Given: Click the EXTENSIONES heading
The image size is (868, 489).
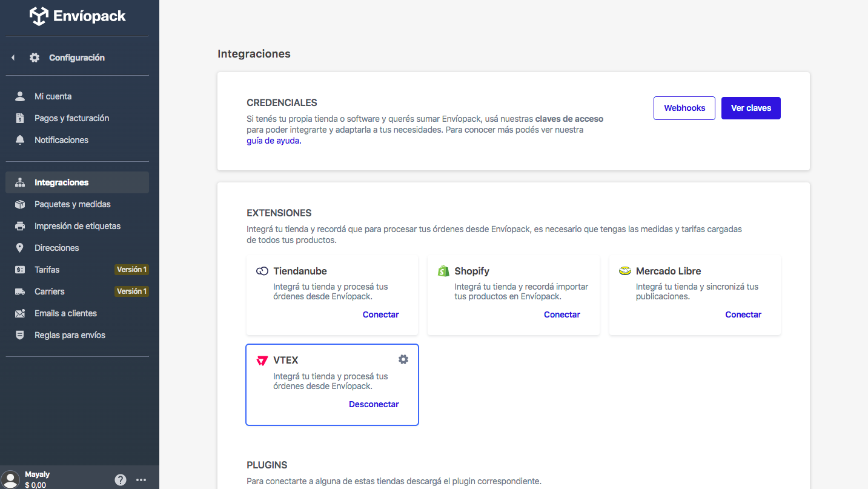Looking at the screenshot, I should pos(279,213).
